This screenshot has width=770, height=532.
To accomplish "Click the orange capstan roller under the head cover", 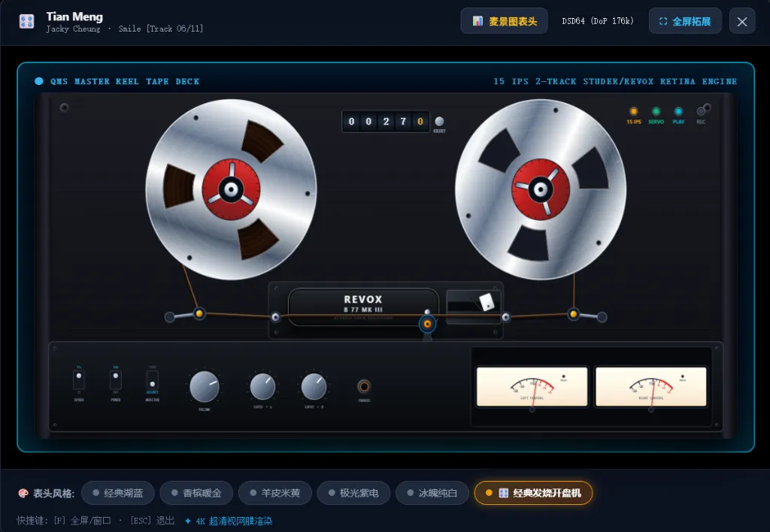I will tap(427, 324).
